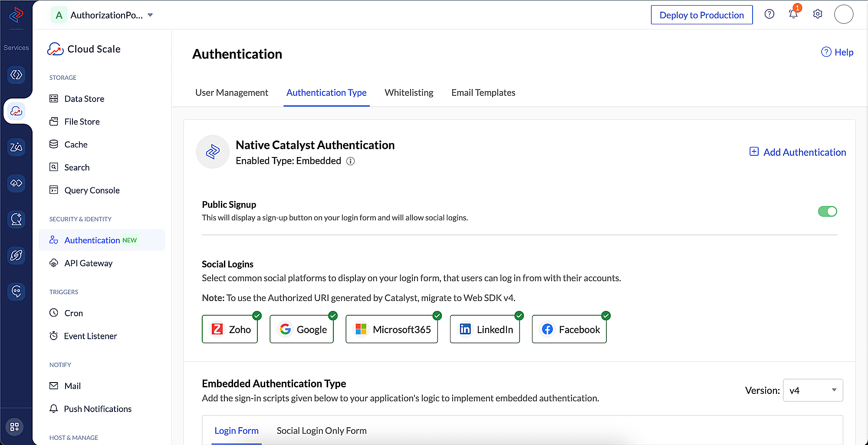The image size is (868, 445).
Task: Switch to the Whitelisting tab
Action: (409, 93)
